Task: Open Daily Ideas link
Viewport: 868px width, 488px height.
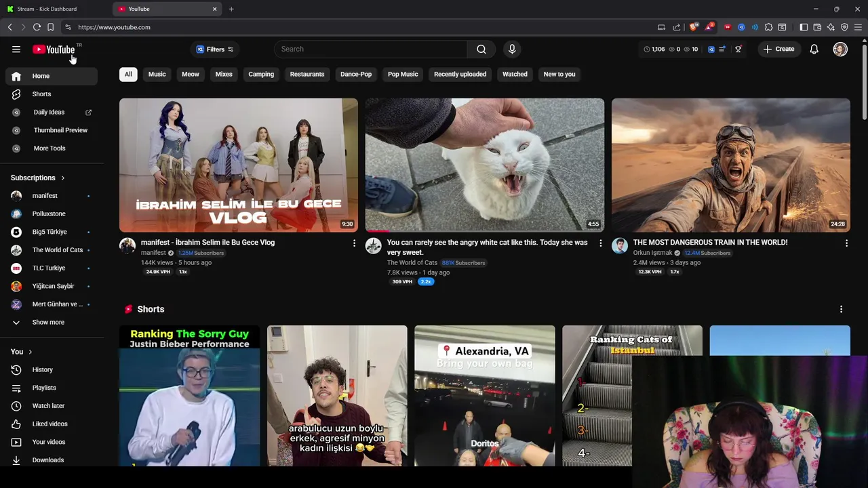Action: point(52,113)
